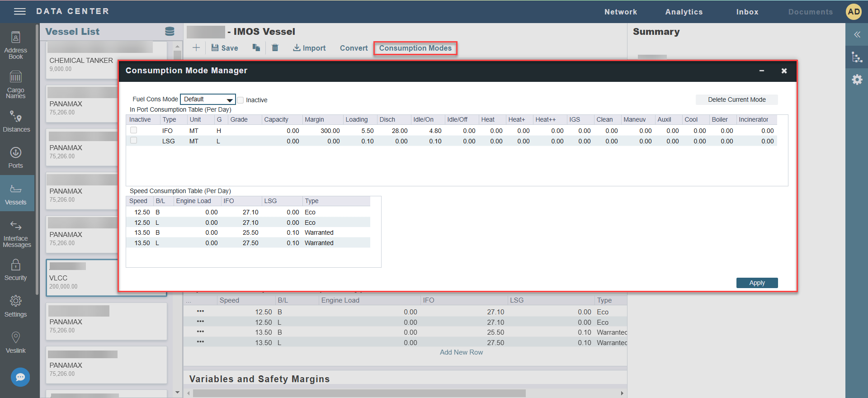868x398 pixels.
Task: Click the copy vessel icon in toolbar
Action: pyautogui.click(x=256, y=48)
